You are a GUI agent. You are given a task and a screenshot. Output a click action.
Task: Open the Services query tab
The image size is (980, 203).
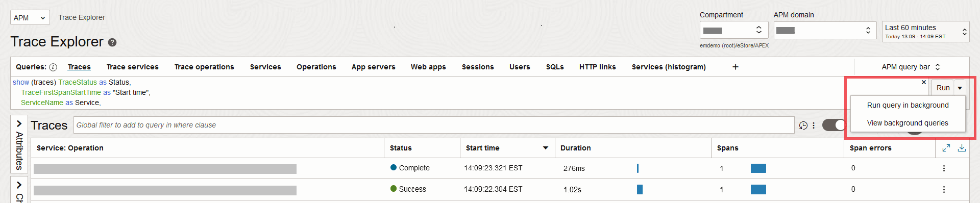[x=265, y=67]
